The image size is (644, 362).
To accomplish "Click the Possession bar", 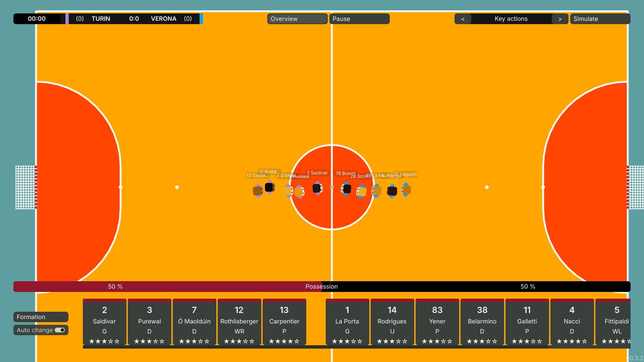I will (322, 287).
